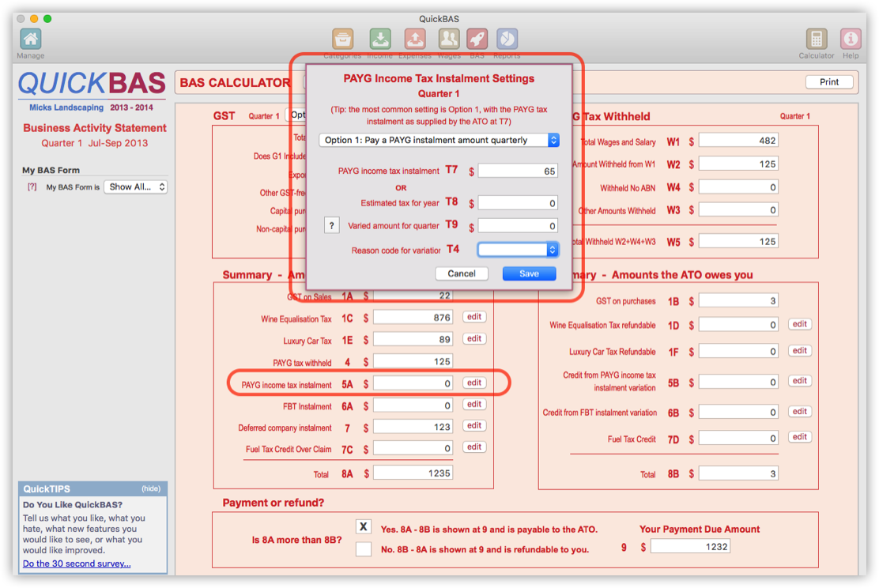
Task: Edit the PAYG income tax instalment 5A
Action: coord(473,382)
